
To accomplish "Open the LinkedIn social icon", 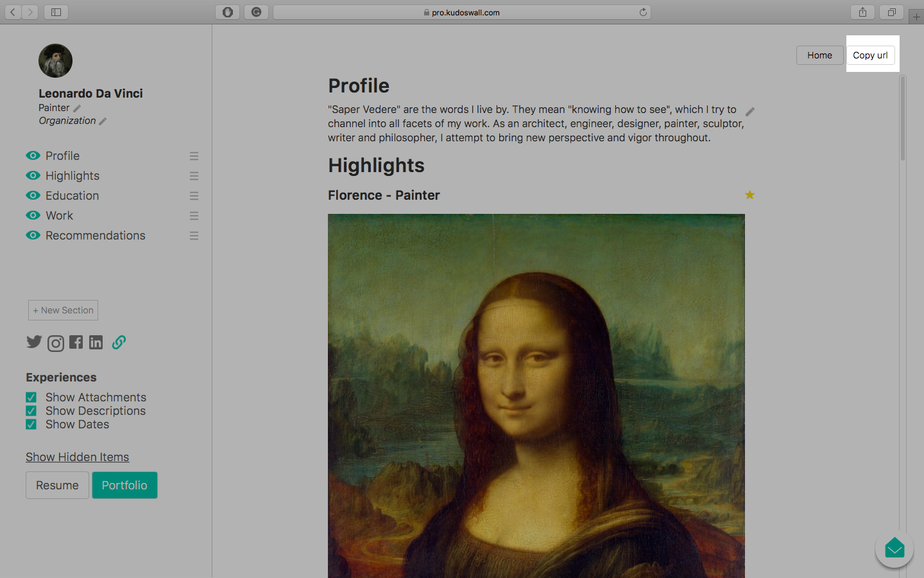I will [96, 342].
